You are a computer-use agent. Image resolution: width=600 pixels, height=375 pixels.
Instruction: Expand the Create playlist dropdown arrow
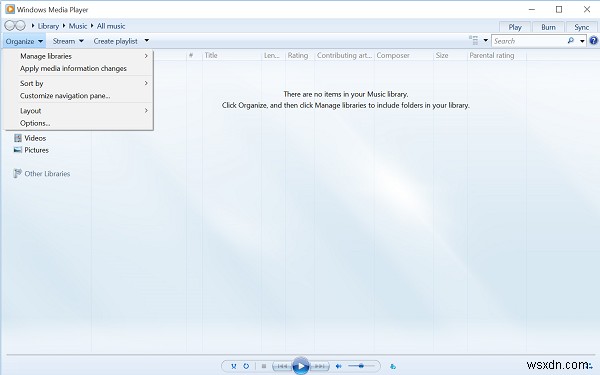pos(147,41)
